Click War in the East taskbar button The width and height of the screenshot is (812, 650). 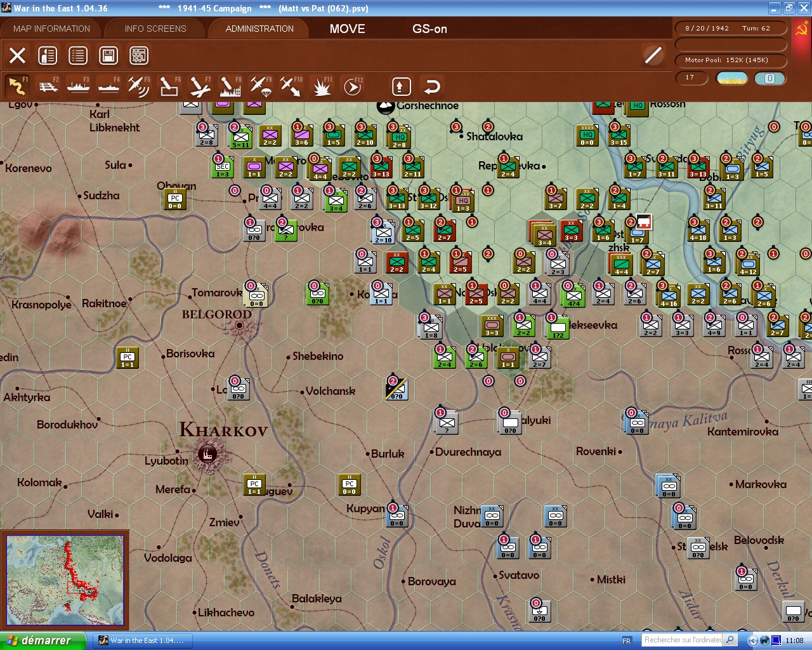click(141, 640)
